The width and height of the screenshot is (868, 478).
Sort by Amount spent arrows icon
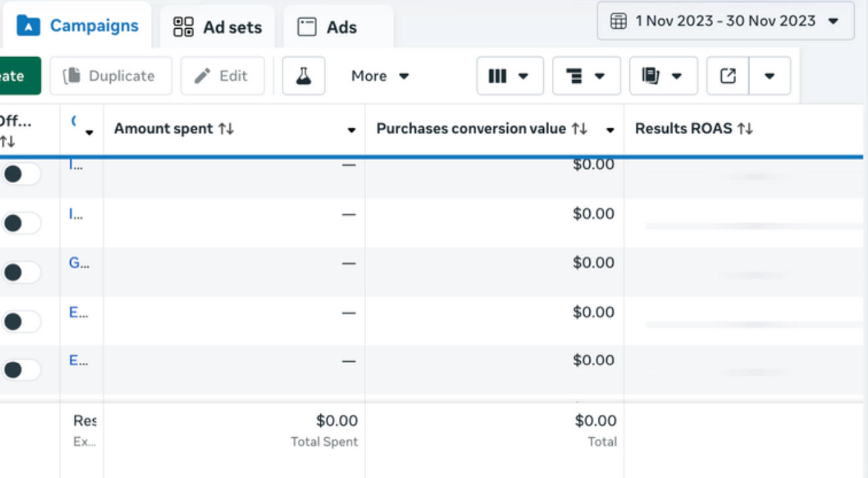(226, 129)
